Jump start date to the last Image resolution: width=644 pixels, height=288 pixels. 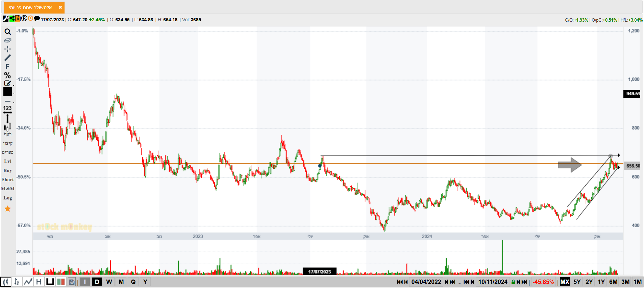point(453,282)
